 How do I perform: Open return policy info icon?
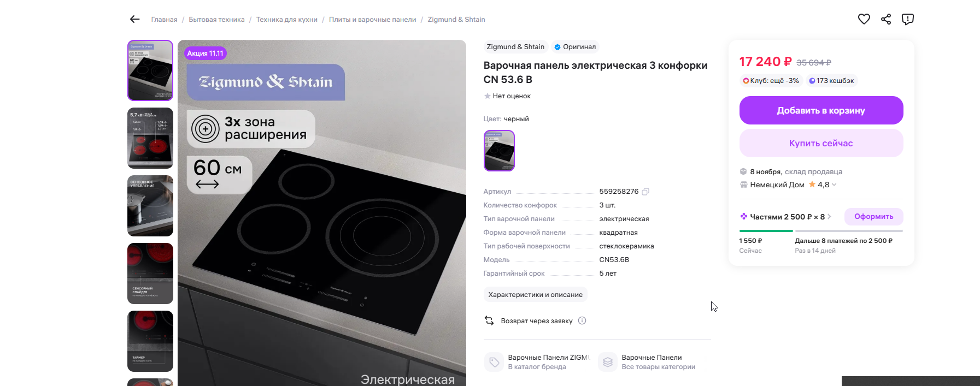point(582,320)
